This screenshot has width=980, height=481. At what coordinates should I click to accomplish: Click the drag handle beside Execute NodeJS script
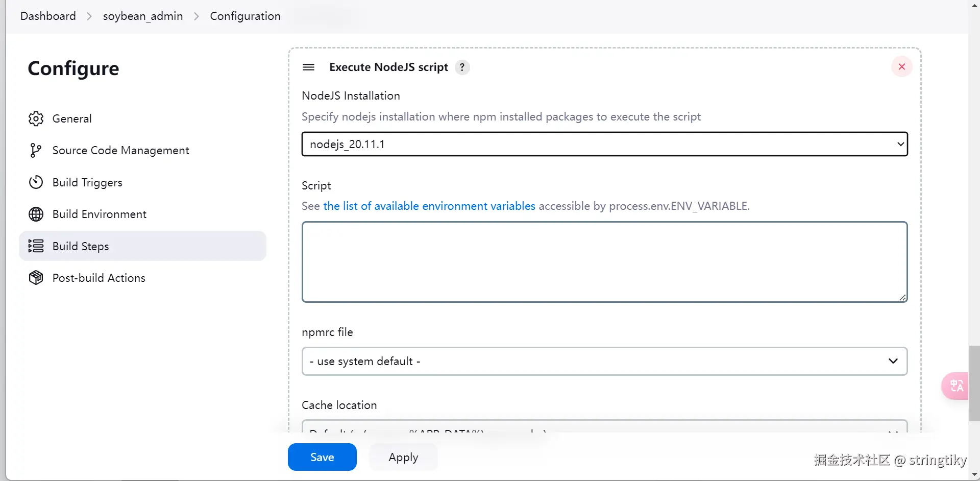pos(308,67)
